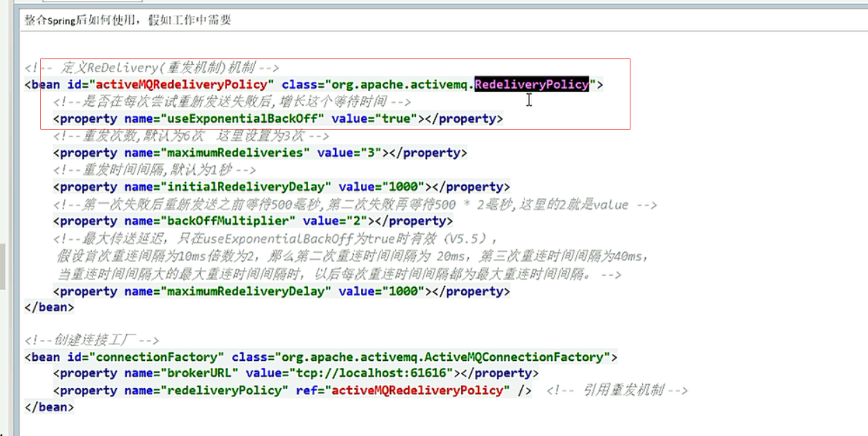Image resolution: width=868 pixels, height=436 pixels.
Task: Click the comment 定义ReDelivery(重发机制)机制
Action: 152,68
